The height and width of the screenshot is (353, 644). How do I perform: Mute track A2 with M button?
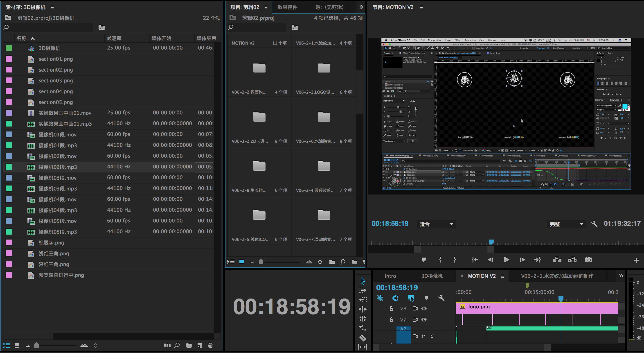[423, 336]
